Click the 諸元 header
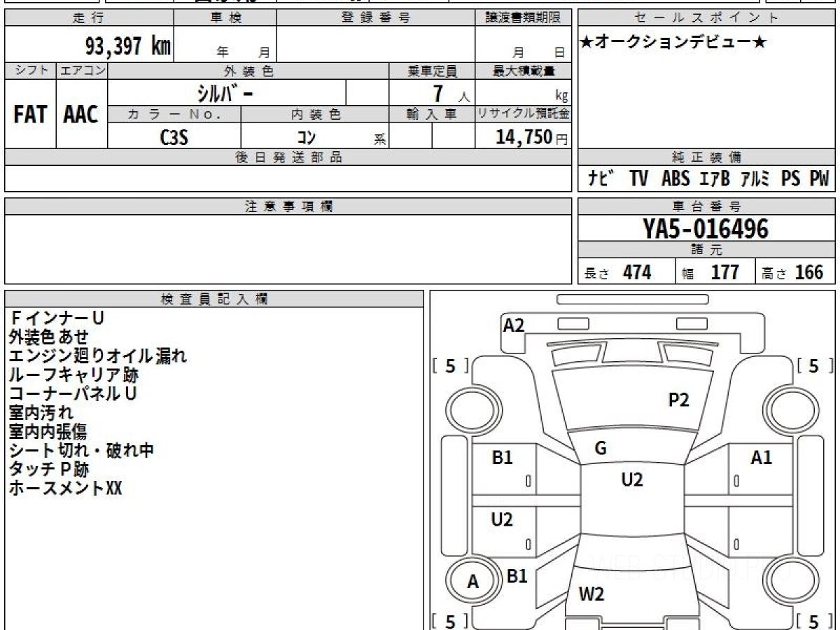 (x=707, y=250)
